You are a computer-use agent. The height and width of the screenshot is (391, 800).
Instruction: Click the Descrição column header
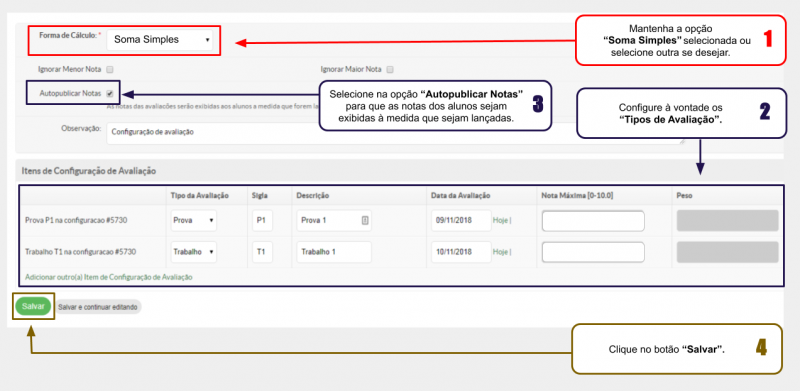click(x=312, y=196)
